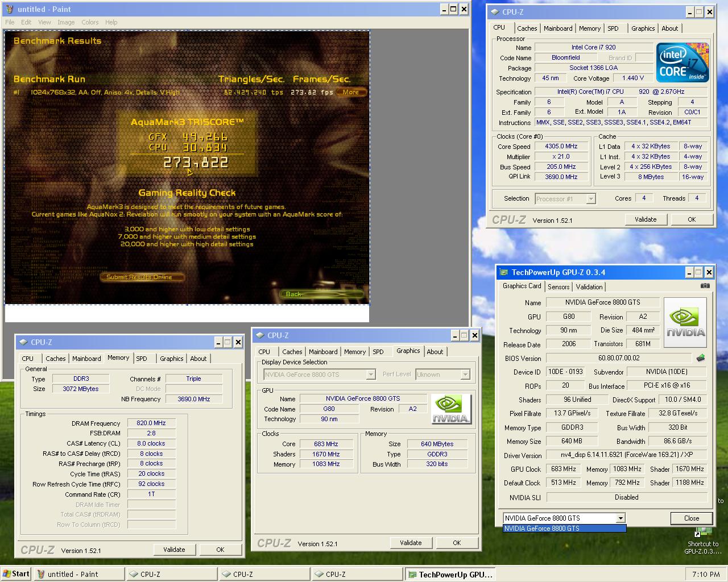Open Paint's Help menu
The image size is (728, 582).
pos(111,22)
